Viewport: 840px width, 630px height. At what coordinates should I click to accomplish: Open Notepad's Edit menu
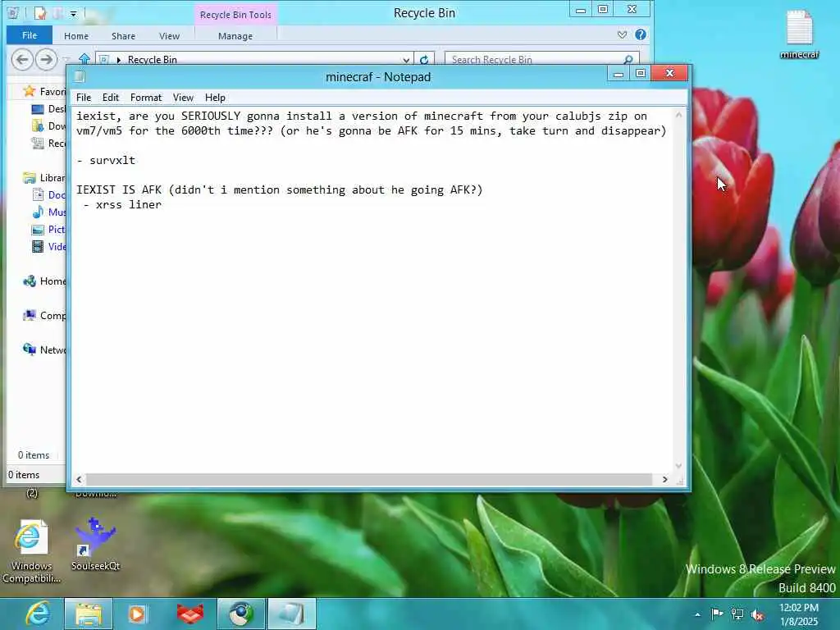pyautogui.click(x=111, y=98)
